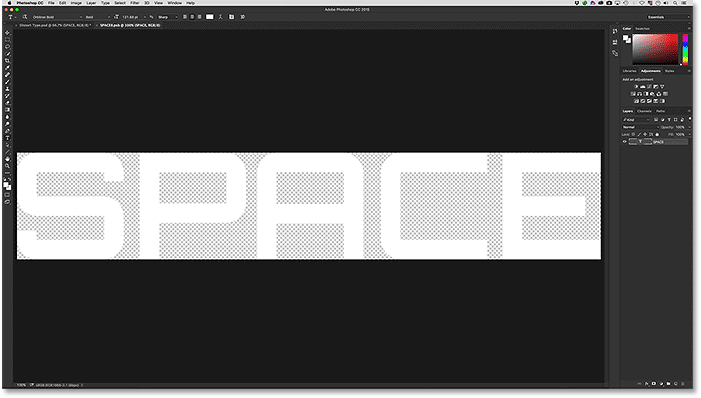
Task: Select the Crop tool
Action: point(7,61)
